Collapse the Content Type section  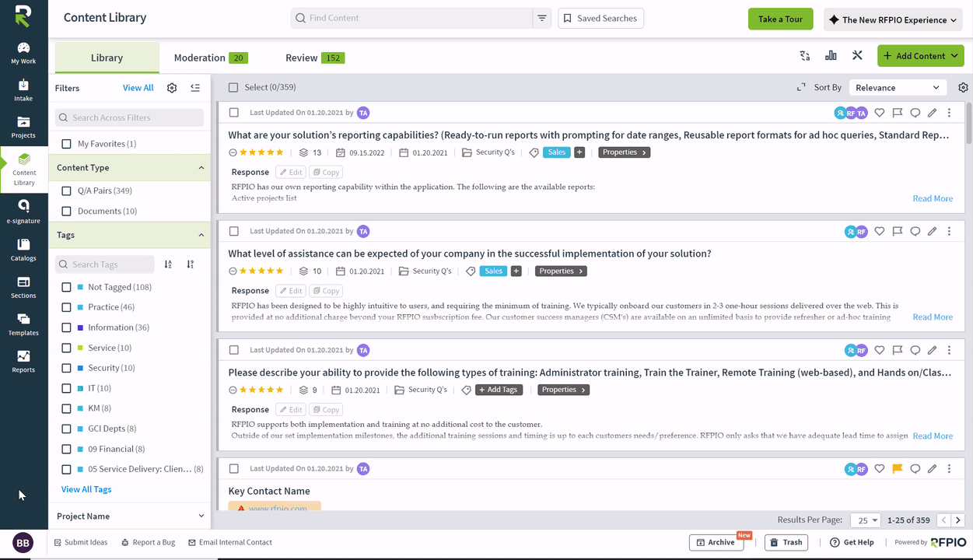click(x=201, y=168)
